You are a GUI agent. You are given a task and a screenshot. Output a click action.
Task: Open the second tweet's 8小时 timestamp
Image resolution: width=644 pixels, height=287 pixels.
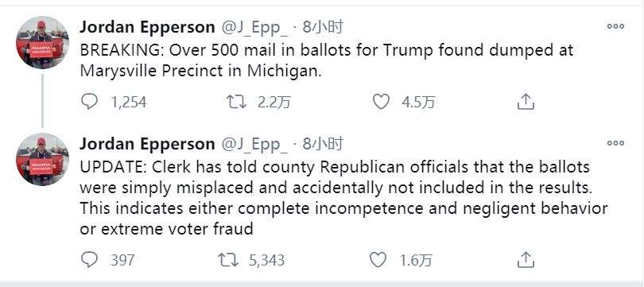point(323,144)
